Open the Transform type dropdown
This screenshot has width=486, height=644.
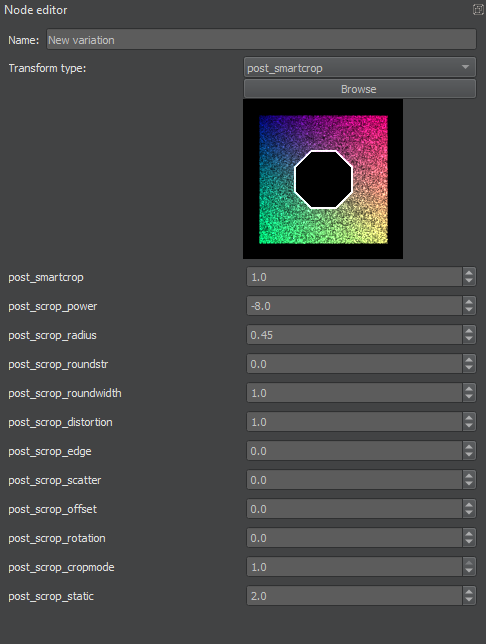[360, 68]
